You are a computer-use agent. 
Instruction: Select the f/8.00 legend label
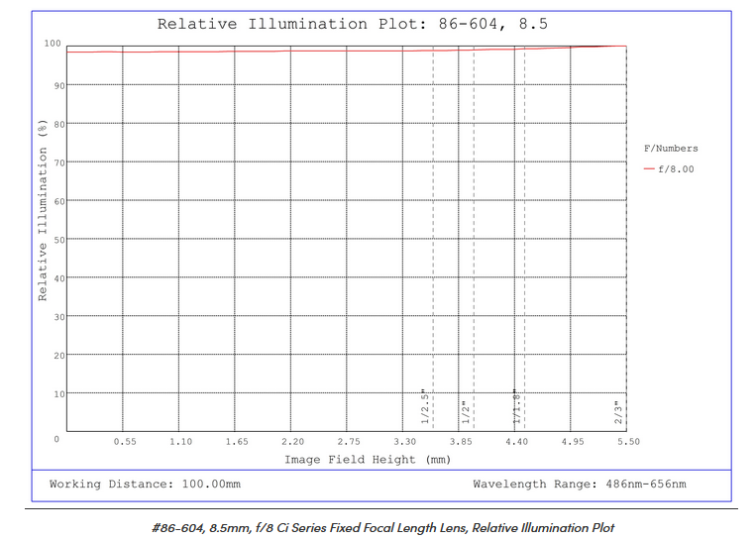[x=677, y=169]
